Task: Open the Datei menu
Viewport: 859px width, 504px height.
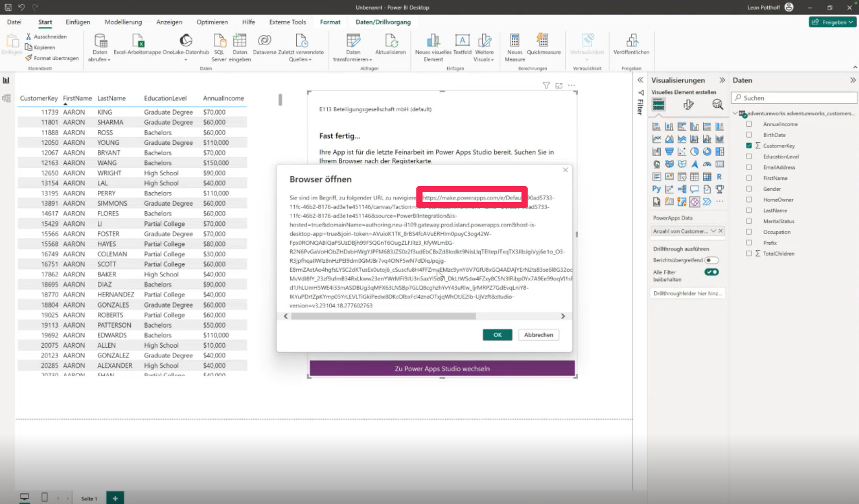Action: click(x=14, y=22)
